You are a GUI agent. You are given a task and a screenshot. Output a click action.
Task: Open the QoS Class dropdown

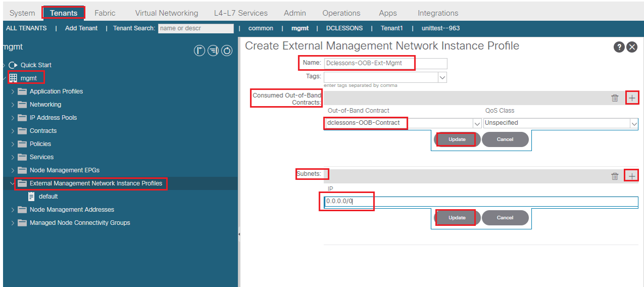click(634, 123)
